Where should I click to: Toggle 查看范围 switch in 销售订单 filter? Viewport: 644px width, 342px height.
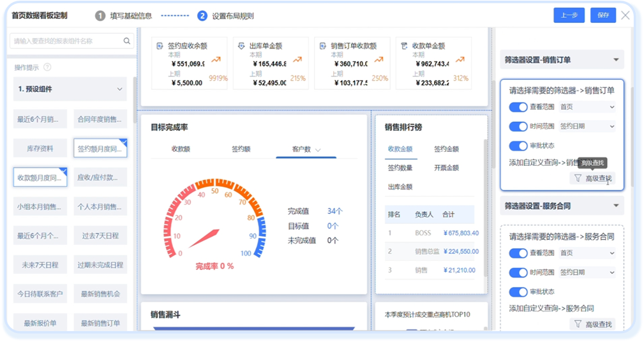518,107
